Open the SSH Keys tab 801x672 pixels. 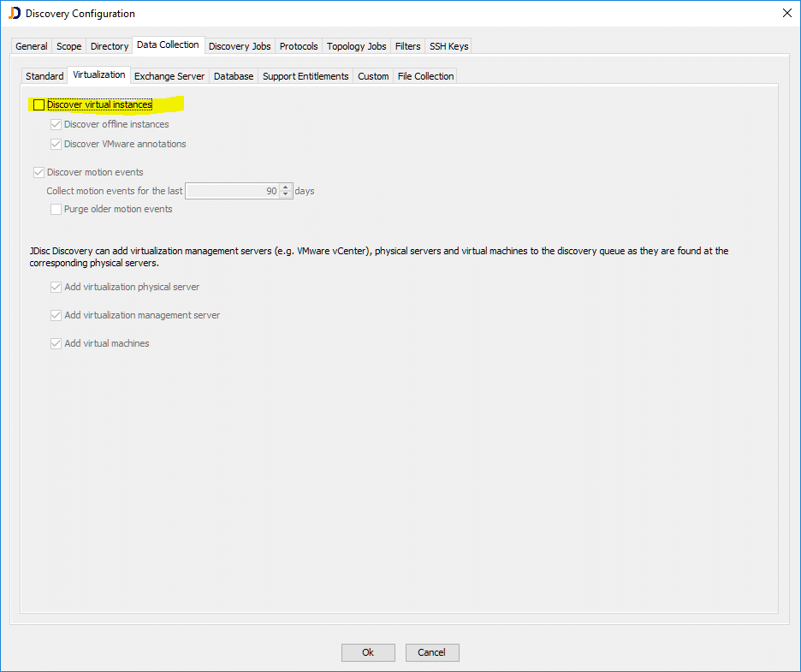(448, 46)
